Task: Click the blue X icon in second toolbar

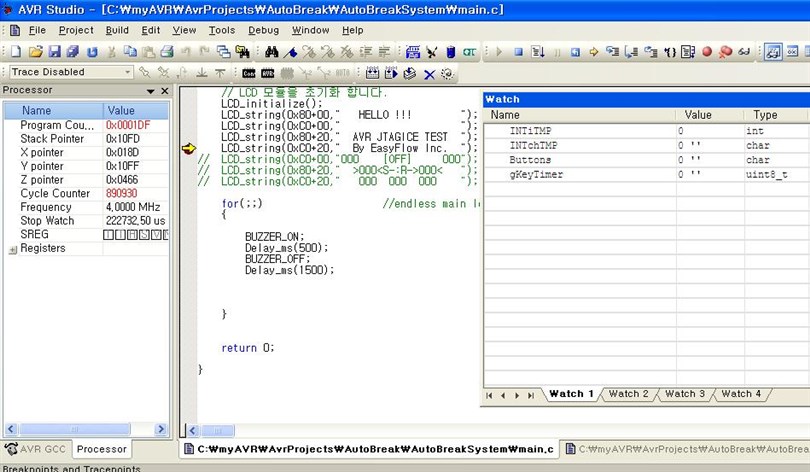Action: [x=429, y=74]
